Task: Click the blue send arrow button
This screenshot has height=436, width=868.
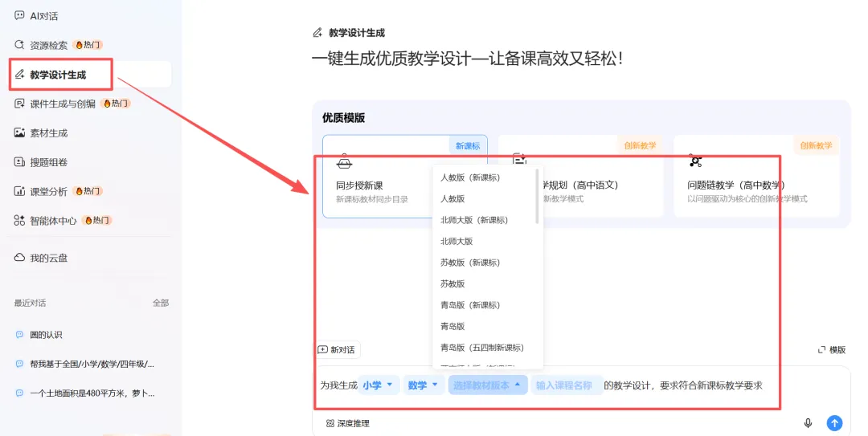Action: click(x=834, y=423)
